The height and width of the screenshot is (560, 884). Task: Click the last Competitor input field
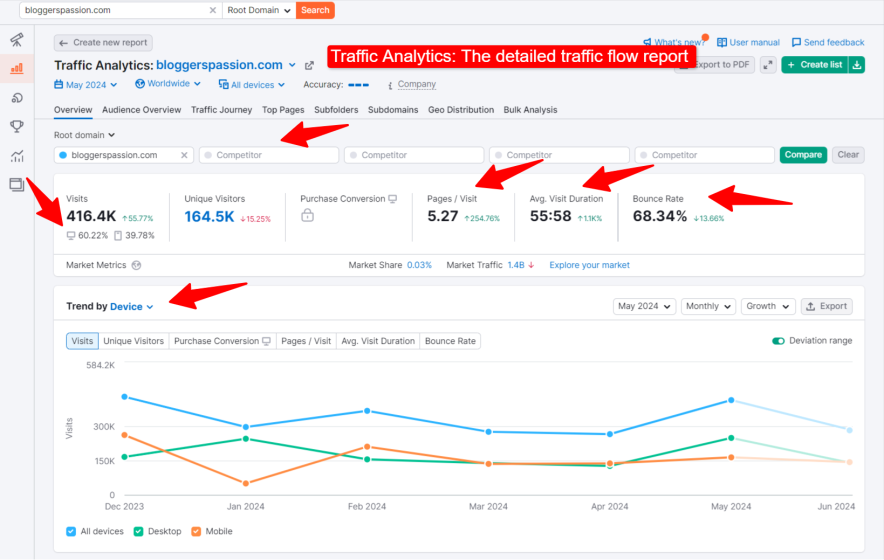click(704, 155)
